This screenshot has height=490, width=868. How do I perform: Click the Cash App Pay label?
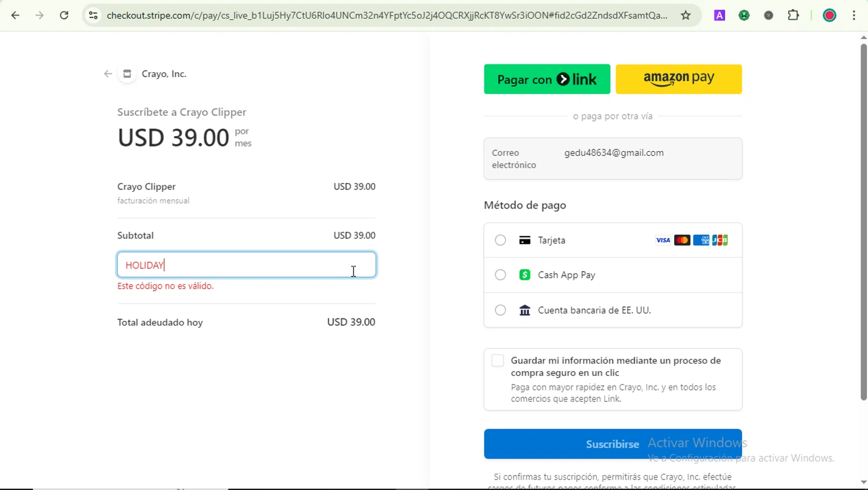tap(567, 275)
